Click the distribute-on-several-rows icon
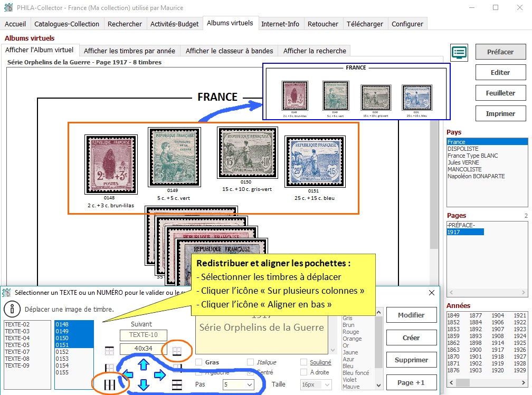 point(177,384)
